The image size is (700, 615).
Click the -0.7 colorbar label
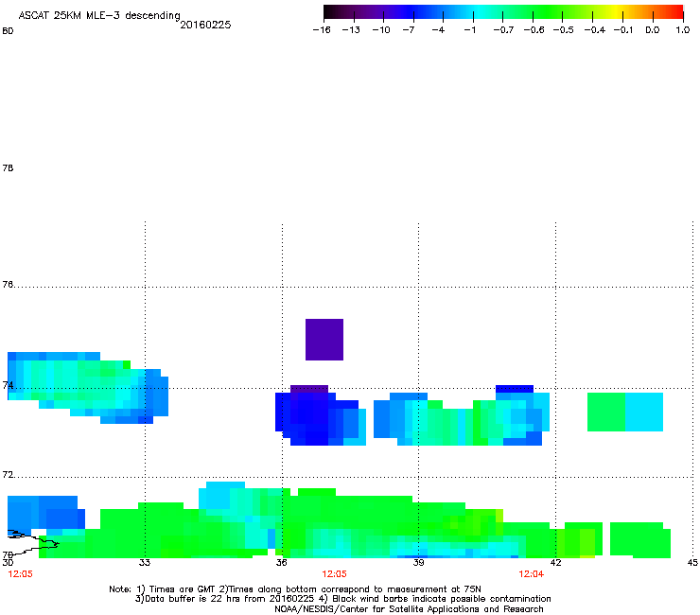coord(503,30)
